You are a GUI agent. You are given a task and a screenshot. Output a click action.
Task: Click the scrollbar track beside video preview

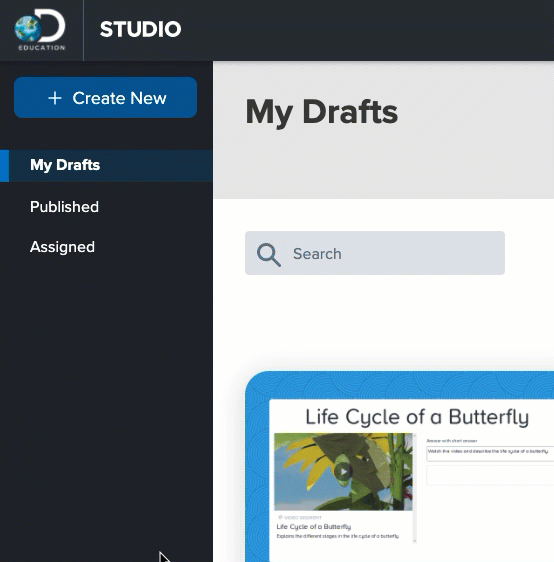click(x=415, y=488)
